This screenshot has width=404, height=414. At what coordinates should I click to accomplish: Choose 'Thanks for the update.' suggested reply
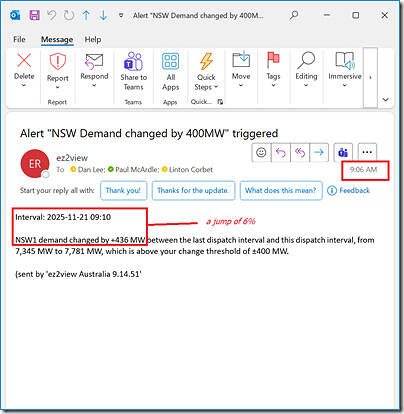(x=193, y=191)
